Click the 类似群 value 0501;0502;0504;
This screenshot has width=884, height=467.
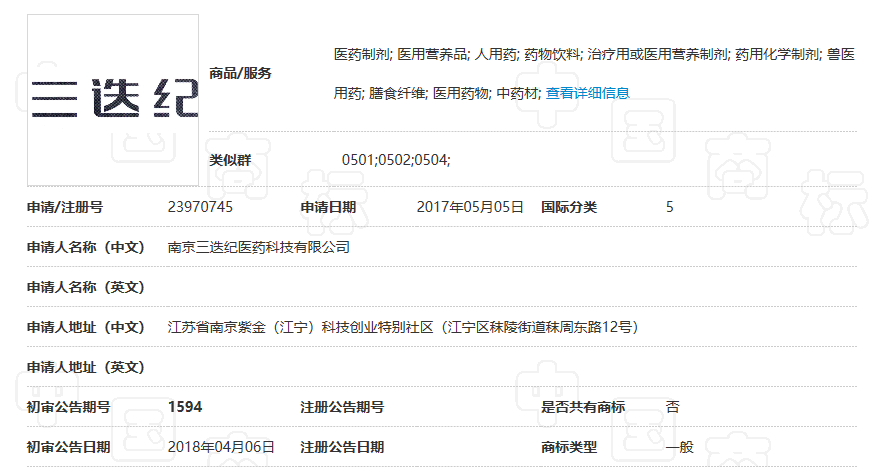[x=396, y=160]
